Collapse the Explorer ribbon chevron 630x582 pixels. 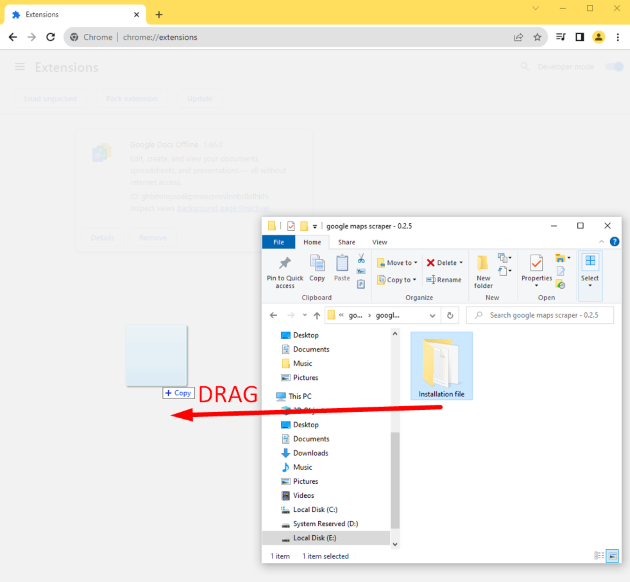point(601,242)
